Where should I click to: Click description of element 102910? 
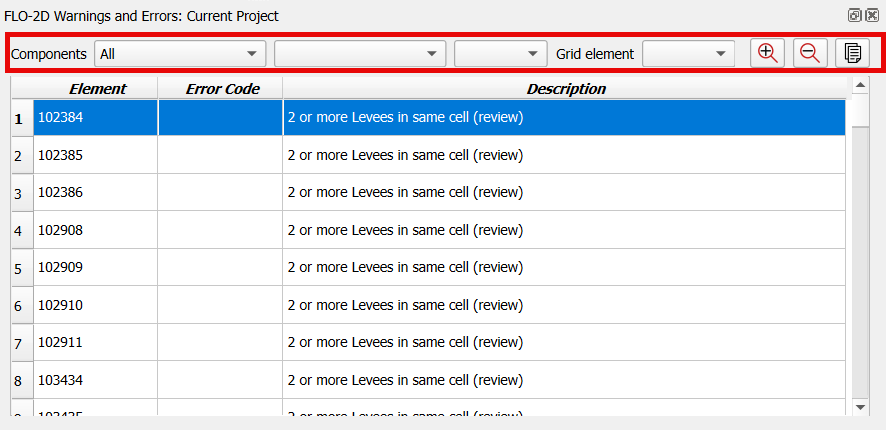pyautogui.click(x=564, y=305)
